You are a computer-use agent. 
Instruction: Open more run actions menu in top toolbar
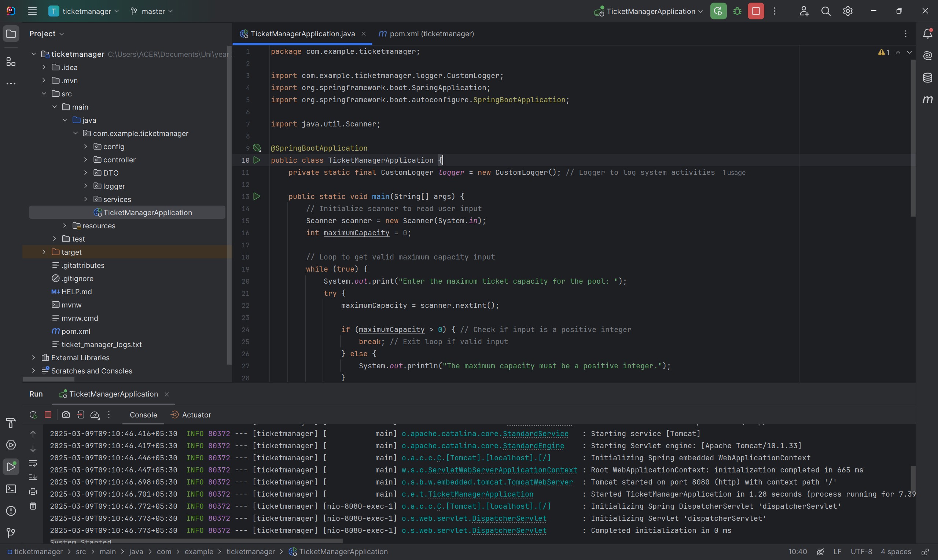775,11
